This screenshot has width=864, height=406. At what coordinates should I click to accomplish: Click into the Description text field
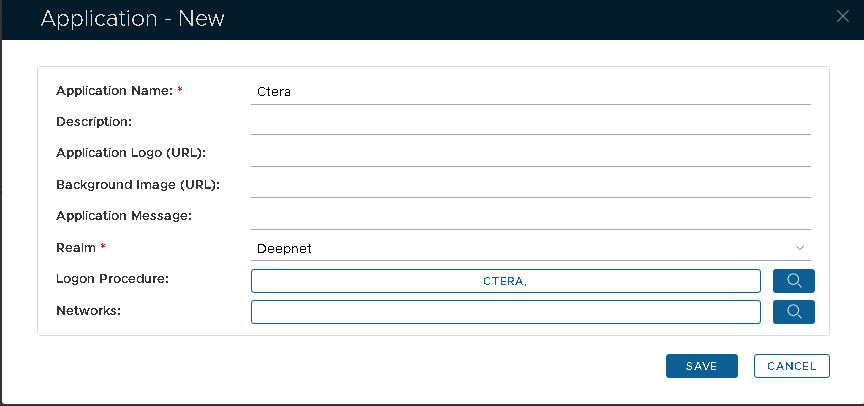pyautogui.click(x=530, y=122)
